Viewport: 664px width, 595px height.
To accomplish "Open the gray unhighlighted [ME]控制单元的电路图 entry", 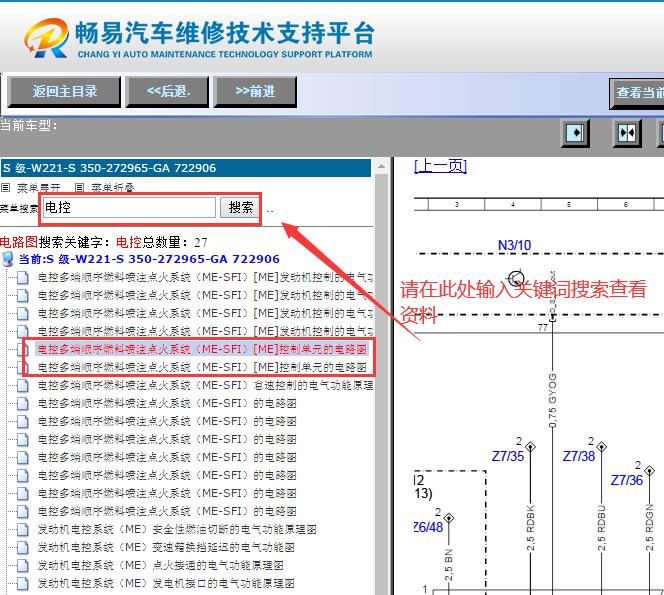I will pos(202,367).
